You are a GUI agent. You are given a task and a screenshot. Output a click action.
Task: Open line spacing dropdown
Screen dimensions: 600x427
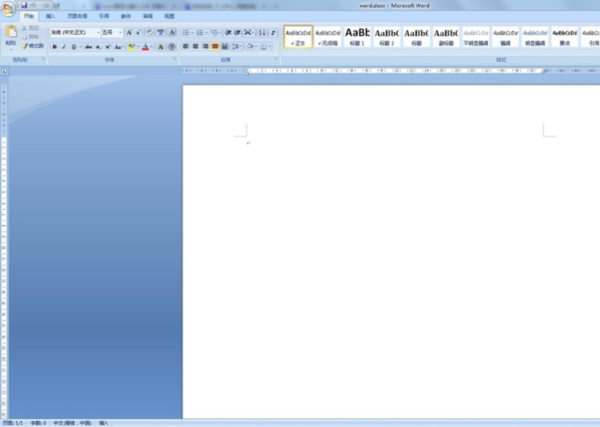coord(237,46)
